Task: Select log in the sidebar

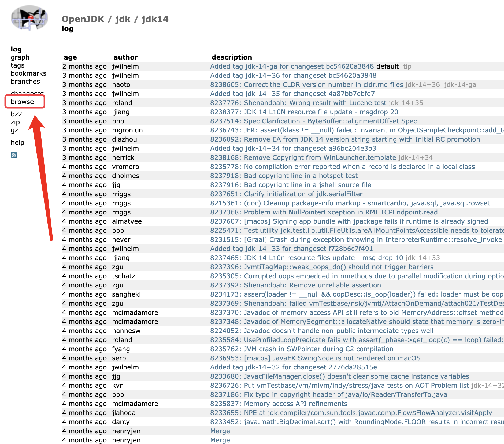Action: [16, 49]
